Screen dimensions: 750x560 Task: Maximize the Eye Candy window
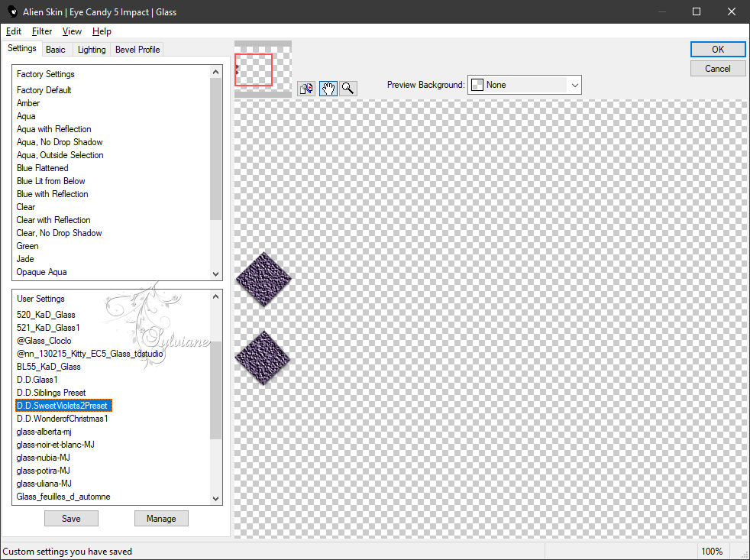click(x=697, y=11)
